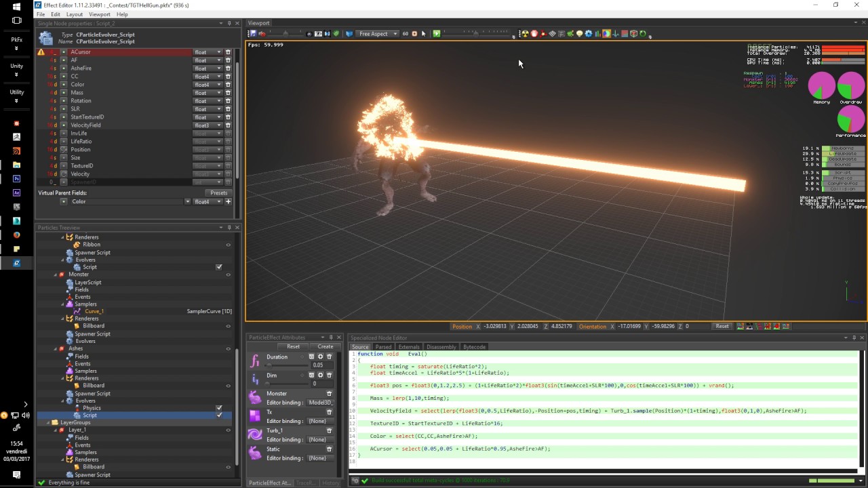
Task: Open the Windows Start menu
Action: 16,7
